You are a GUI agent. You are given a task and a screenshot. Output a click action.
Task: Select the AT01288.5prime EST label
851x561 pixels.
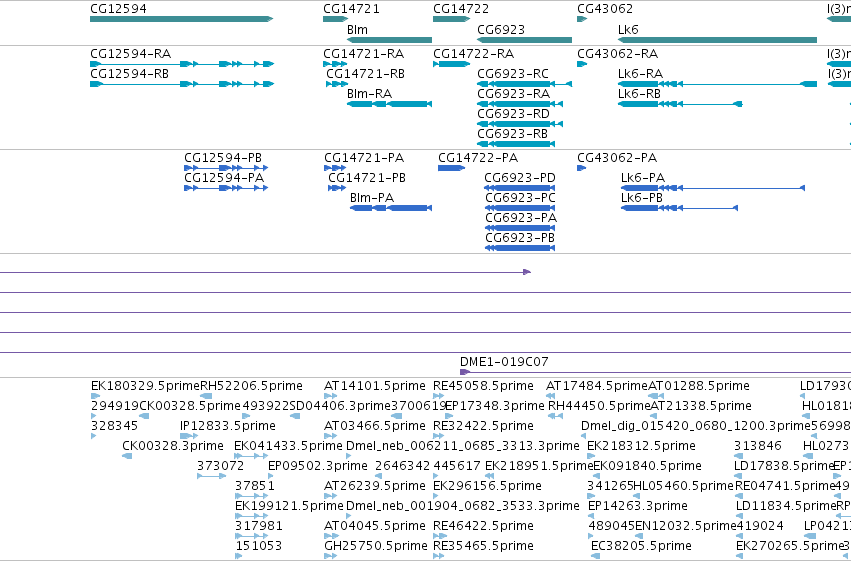699,386
